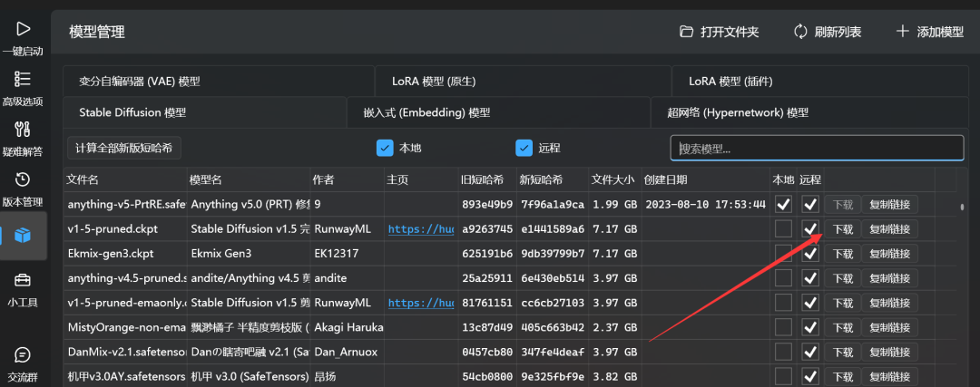980x387 pixels.
Task: Open homepage link for v1-5-pruned-emaonly row
Action: click(x=421, y=303)
